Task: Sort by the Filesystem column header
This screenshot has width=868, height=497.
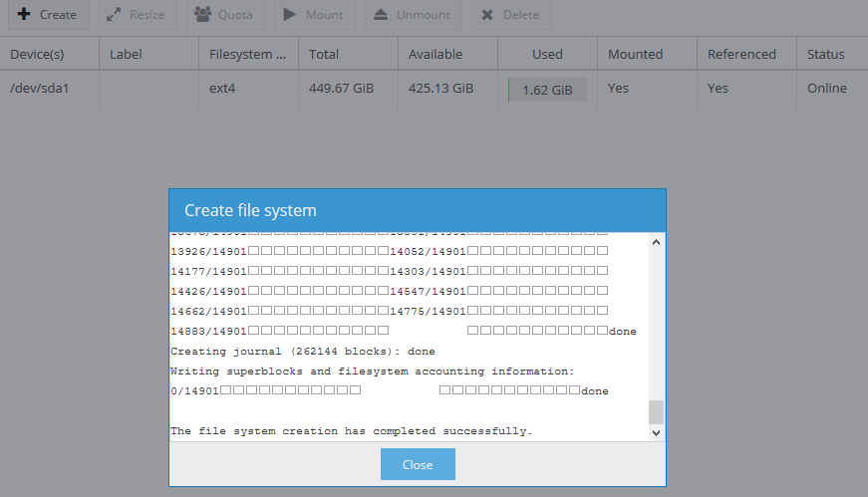Action: pyautogui.click(x=247, y=55)
